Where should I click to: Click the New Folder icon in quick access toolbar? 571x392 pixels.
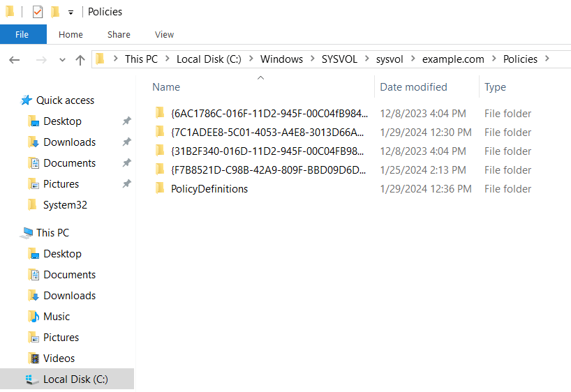[x=55, y=12]
